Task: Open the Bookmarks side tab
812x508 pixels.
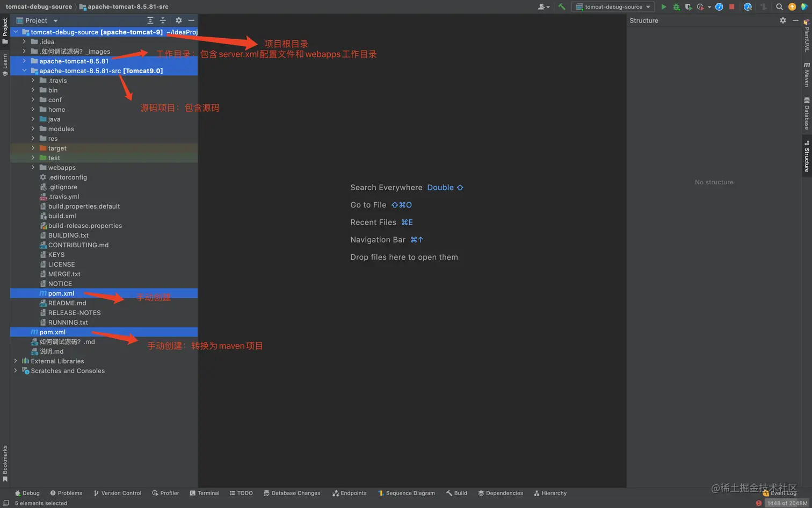Action: tap(5, 463)
